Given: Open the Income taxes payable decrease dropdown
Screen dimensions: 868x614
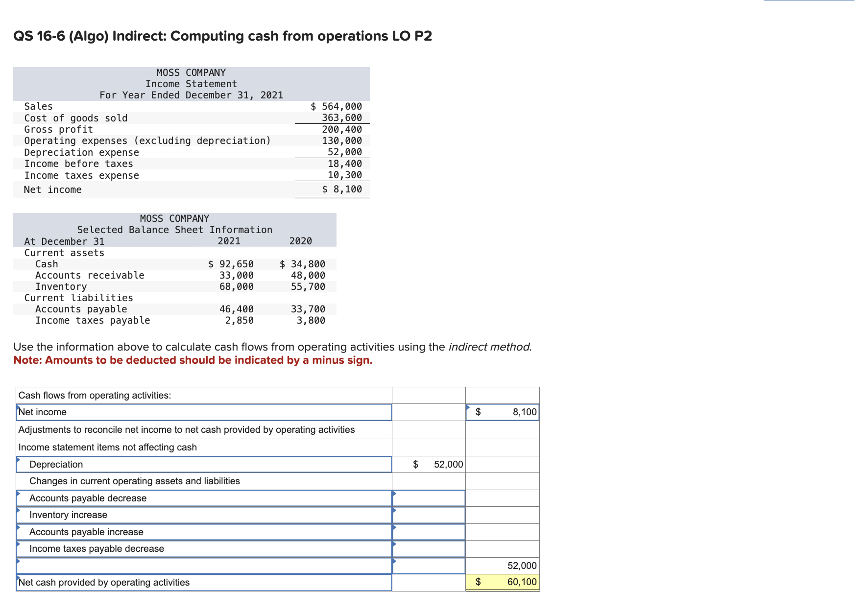Looking at the screenshot, I should click(x=203, y=548).
